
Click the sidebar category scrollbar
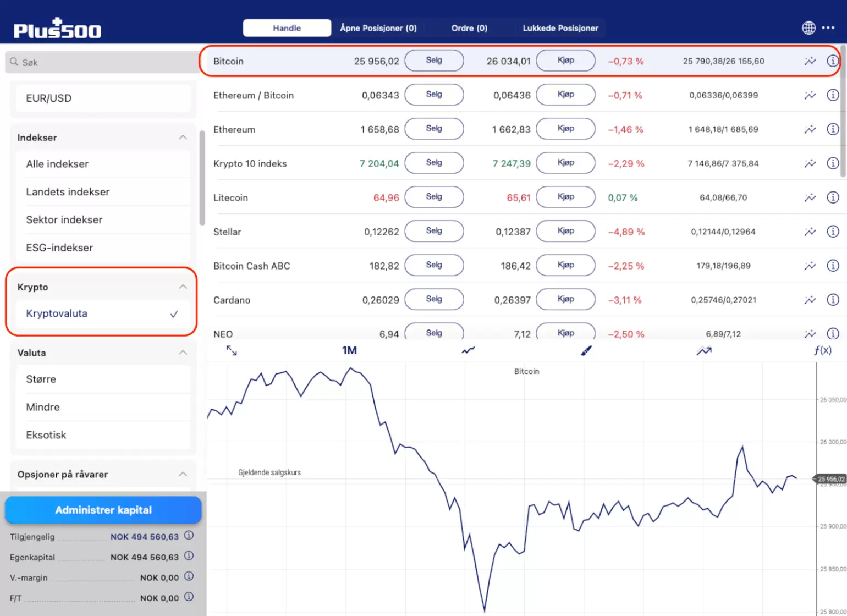coord(202,178)
